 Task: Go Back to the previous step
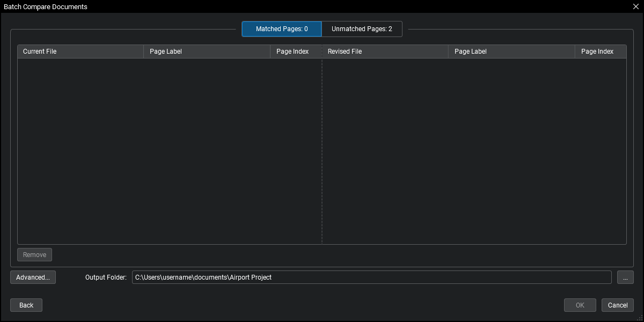pos(26,305)
